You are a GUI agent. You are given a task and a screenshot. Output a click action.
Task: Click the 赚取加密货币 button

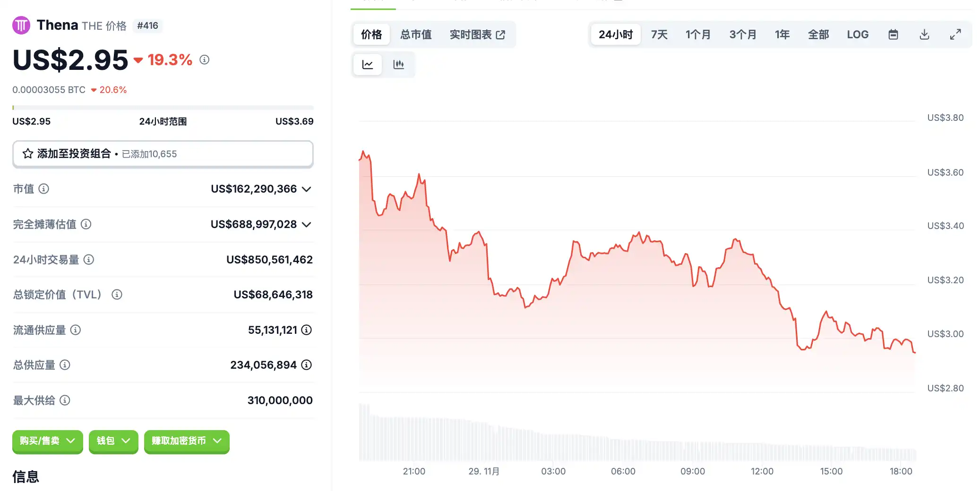(187, 441)
